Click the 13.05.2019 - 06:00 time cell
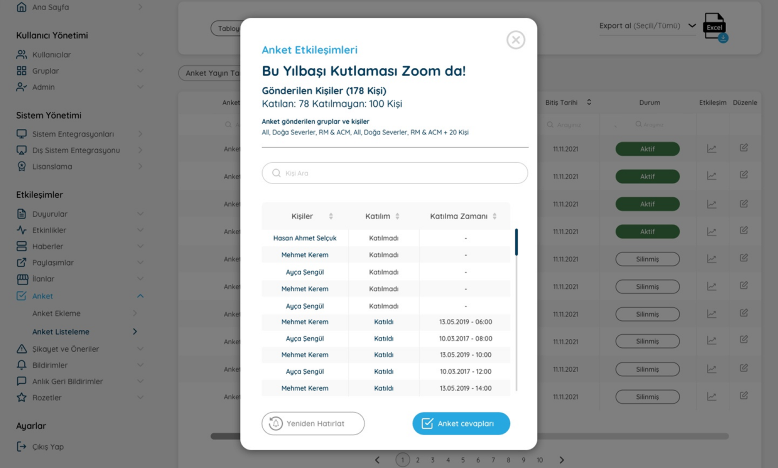 point(465,322)
